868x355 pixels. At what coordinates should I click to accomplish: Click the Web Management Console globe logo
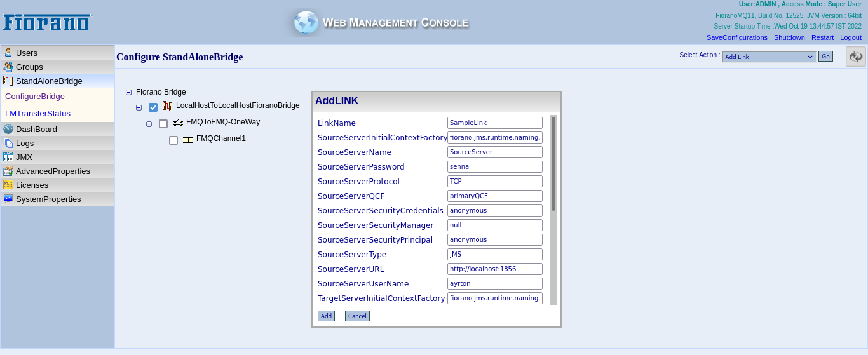306,22
